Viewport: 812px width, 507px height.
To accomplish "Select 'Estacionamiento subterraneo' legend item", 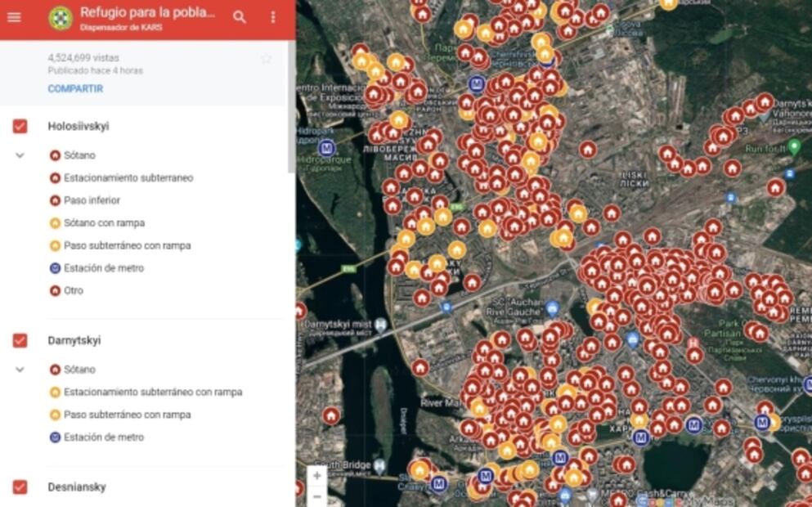I will (128, 177).
